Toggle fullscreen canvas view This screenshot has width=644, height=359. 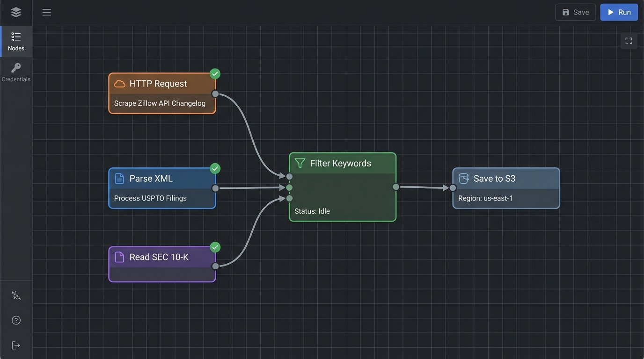[x=629, y=41]
